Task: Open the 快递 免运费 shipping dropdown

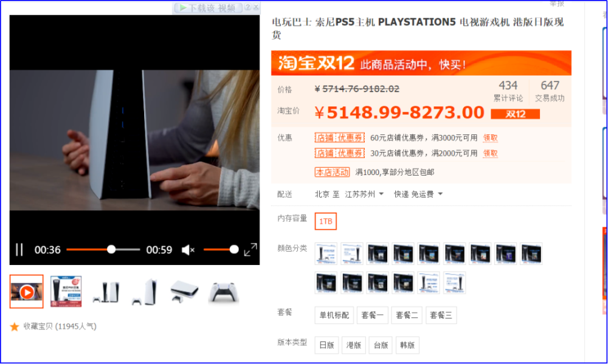Action: point(418,194)
